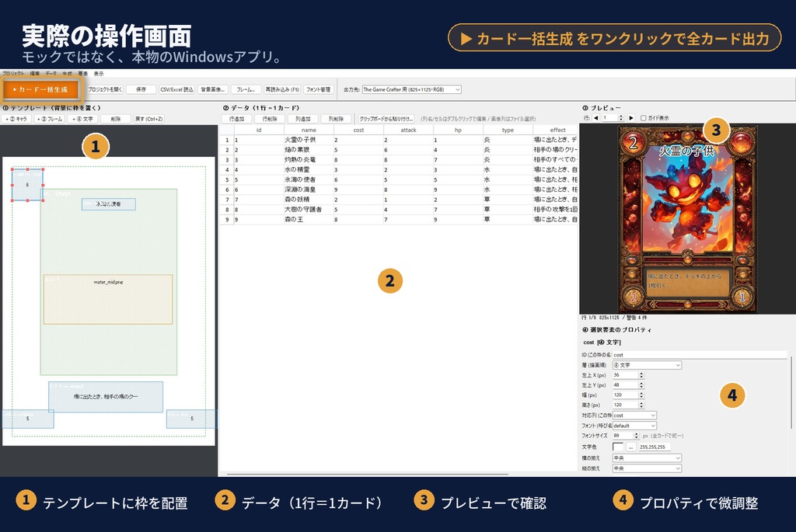796x532 pixels.
Task: Click the preview row number spinner arrows
Action: click(x=621, y=117)
